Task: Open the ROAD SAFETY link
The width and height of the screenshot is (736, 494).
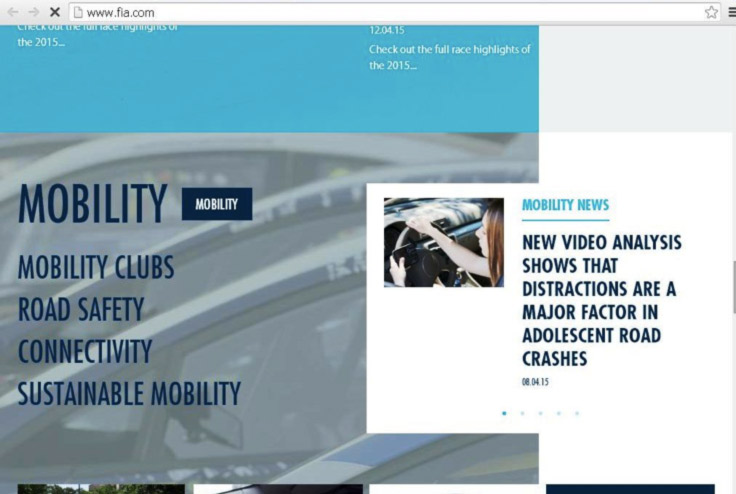Action: (x=81, y=309)
